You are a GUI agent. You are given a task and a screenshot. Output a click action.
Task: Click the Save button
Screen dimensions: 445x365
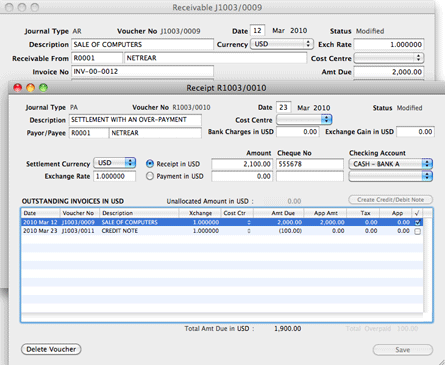403,350
